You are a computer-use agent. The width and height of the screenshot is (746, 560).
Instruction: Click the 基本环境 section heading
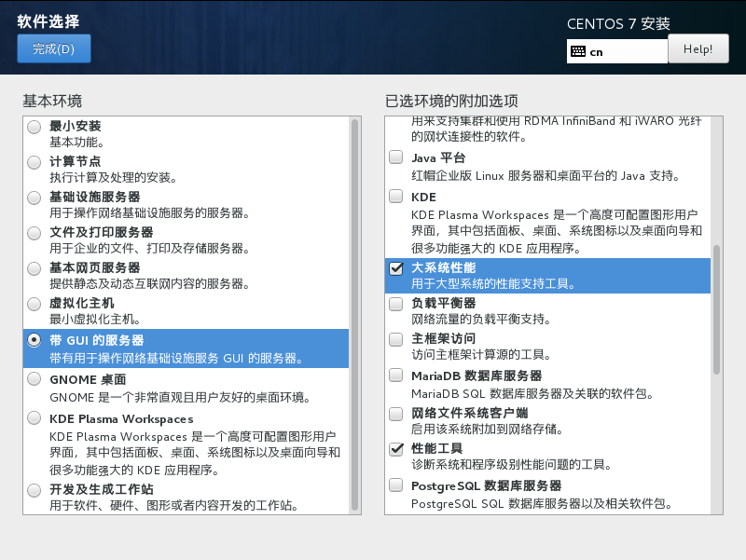(52, 101)
